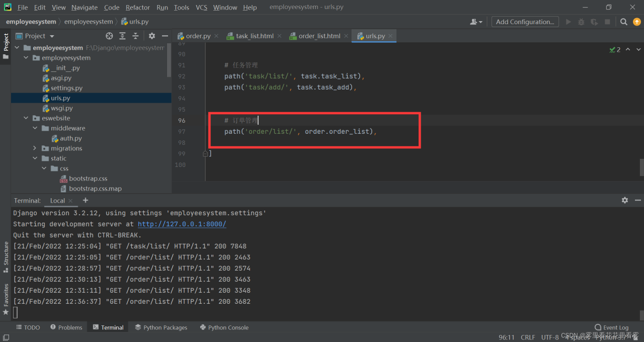644x342 pixels.
Task: Toggle the Structure tool window stripe button
Action: click(6, 257)
